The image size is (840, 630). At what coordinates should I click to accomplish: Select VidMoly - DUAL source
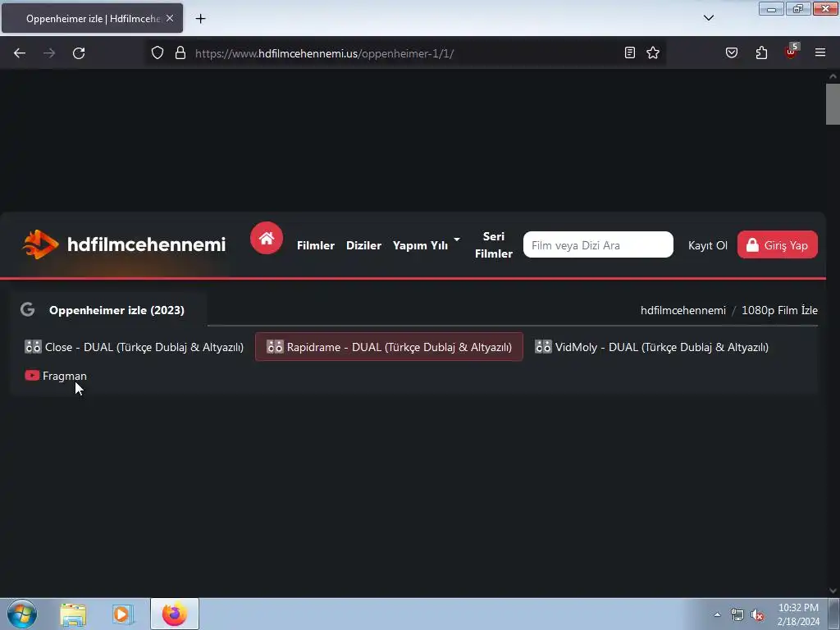651,347
